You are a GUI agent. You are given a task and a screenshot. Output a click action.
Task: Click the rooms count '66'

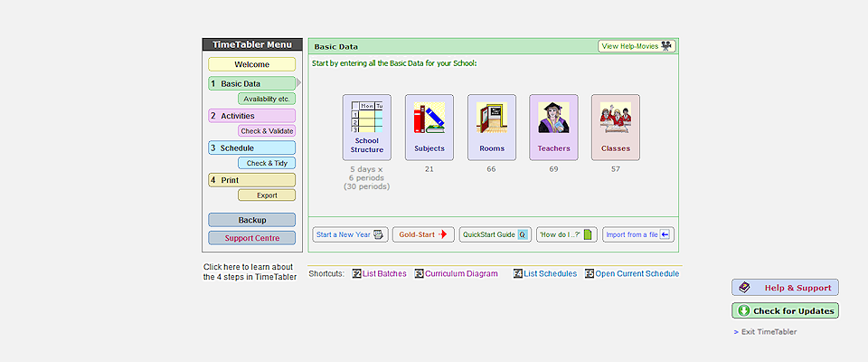492,169
